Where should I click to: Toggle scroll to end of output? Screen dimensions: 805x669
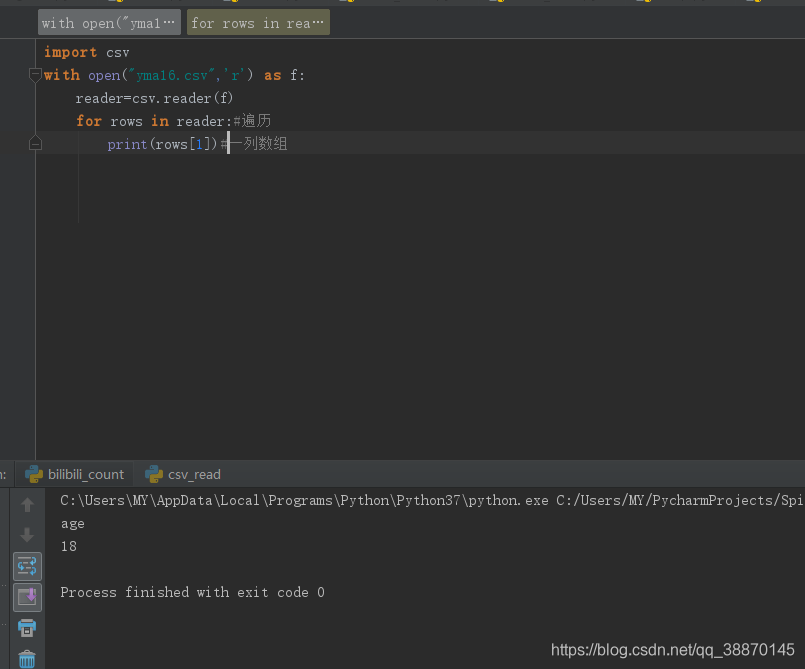[27, 597]
